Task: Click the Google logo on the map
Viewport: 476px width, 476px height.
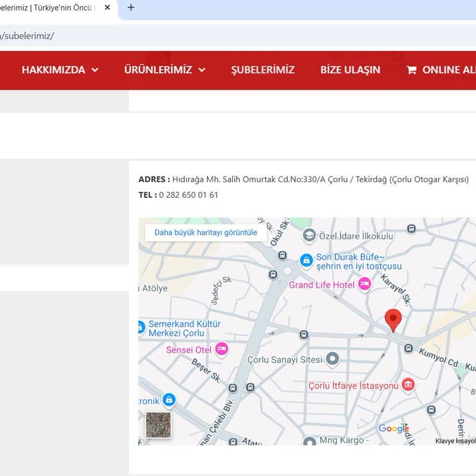Action: (x=394, y=429)
